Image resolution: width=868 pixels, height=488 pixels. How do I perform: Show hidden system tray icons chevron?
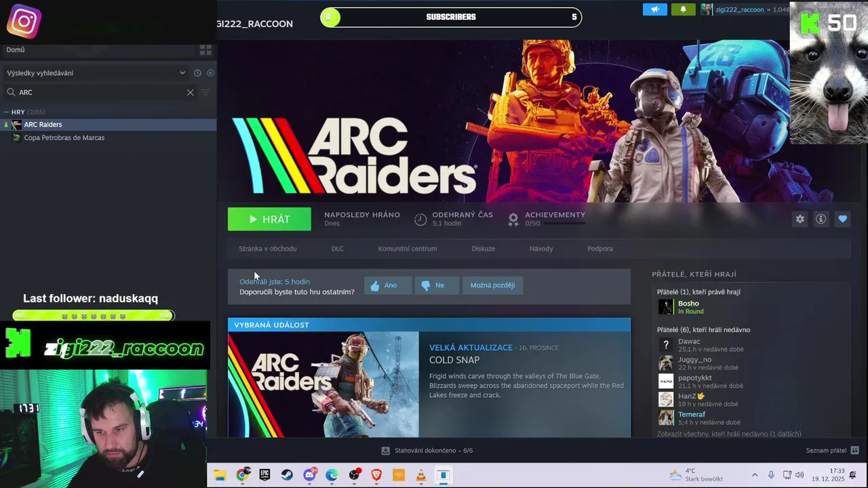point(755,475)
